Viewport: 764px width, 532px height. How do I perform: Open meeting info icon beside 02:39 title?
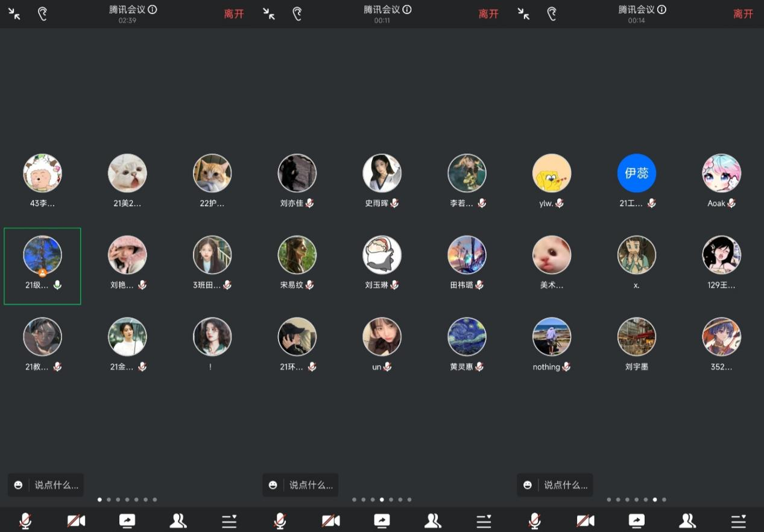[x=153, y=10]
